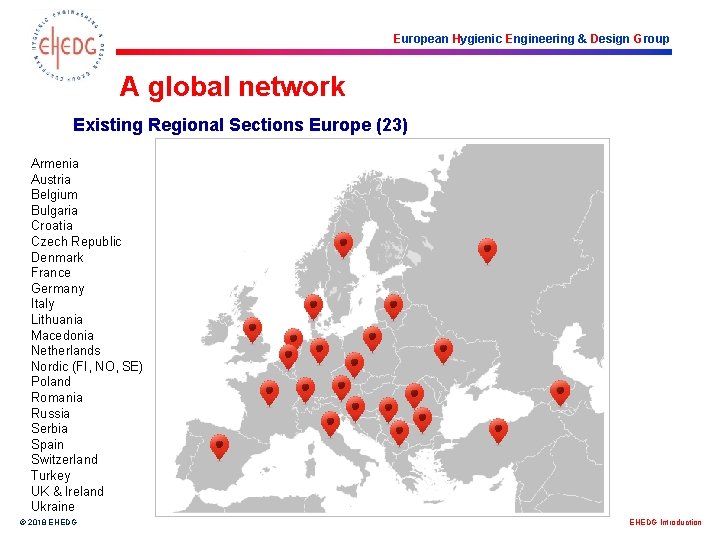The image size is (720, 540).
Task: Click 'European Hygienic Engineering & Design Group' header
Action: coord(531,39)
